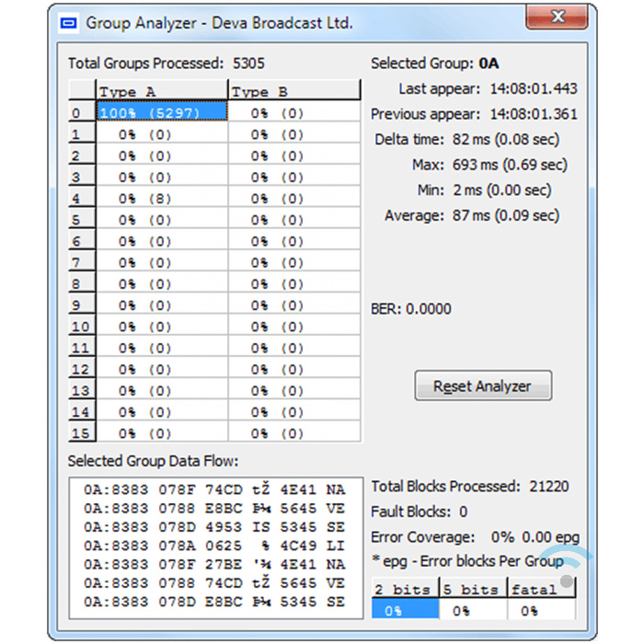Close the Group Analyzer window
Screen dimensions: 644x644
pos(557,17)
